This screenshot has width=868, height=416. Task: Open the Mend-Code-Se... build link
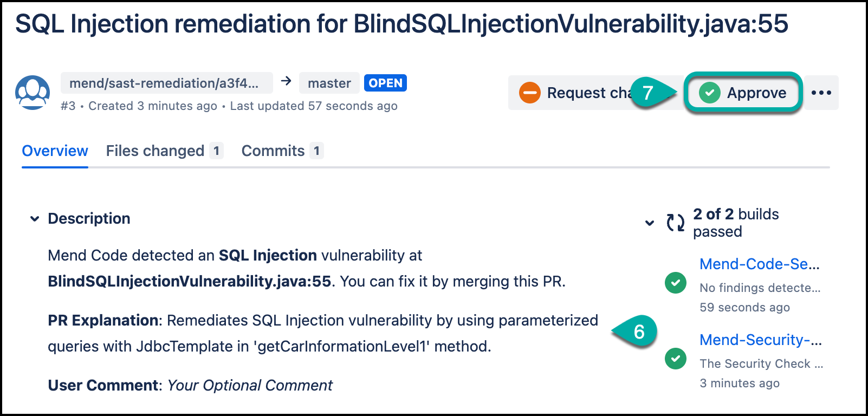[x=759, y=264]
